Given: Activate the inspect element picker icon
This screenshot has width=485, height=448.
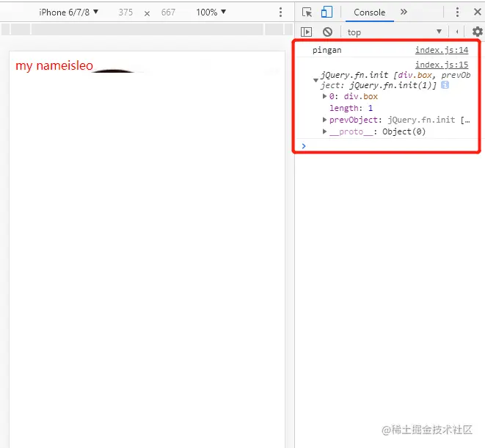Looking at the screenshot, I should pyautogui.click(x=307, y=12).
